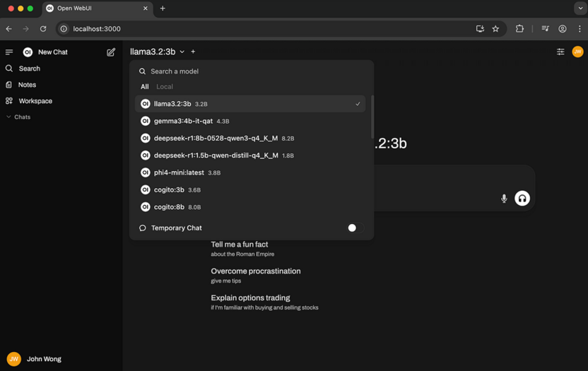Switch to the Local models filter tab
This screenshot has width=588, height=371.
[x=165, y=87]
